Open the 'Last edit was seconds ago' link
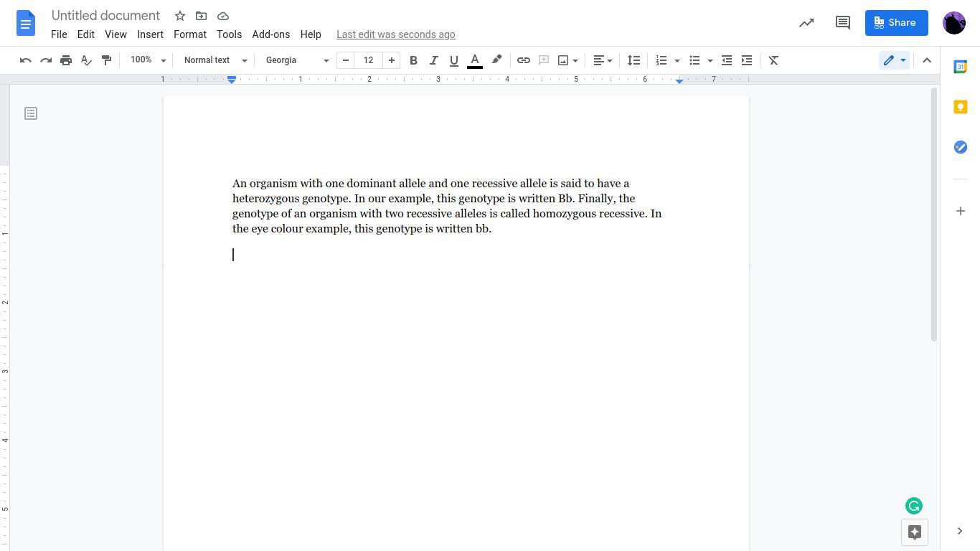The height and width of the screenshot is (551, 980). (x=395, y=34)
